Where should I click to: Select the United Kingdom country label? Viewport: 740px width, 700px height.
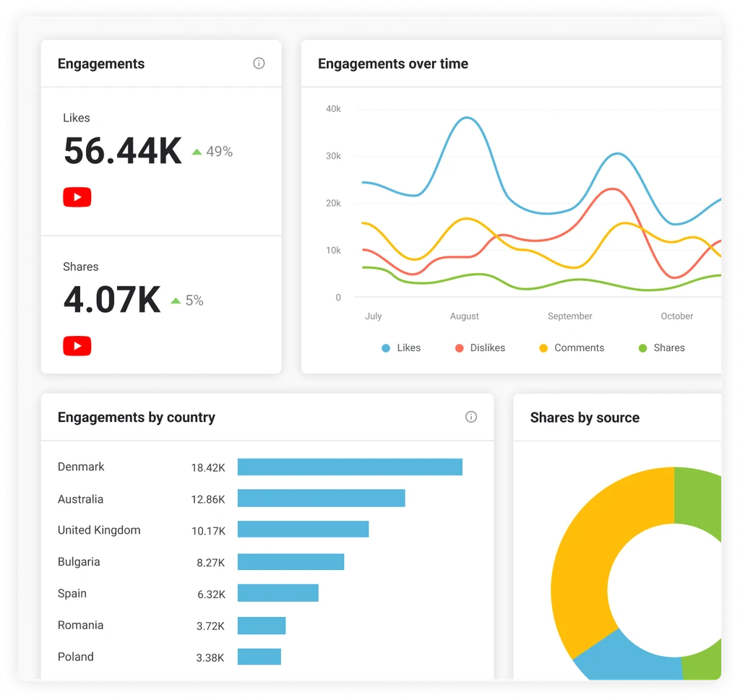coord(99,530)
